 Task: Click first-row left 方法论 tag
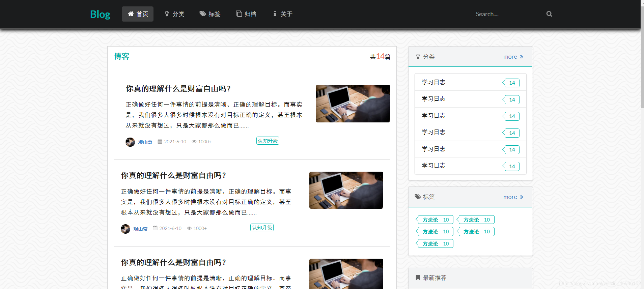pyautogui.click(x=435, y=220)
